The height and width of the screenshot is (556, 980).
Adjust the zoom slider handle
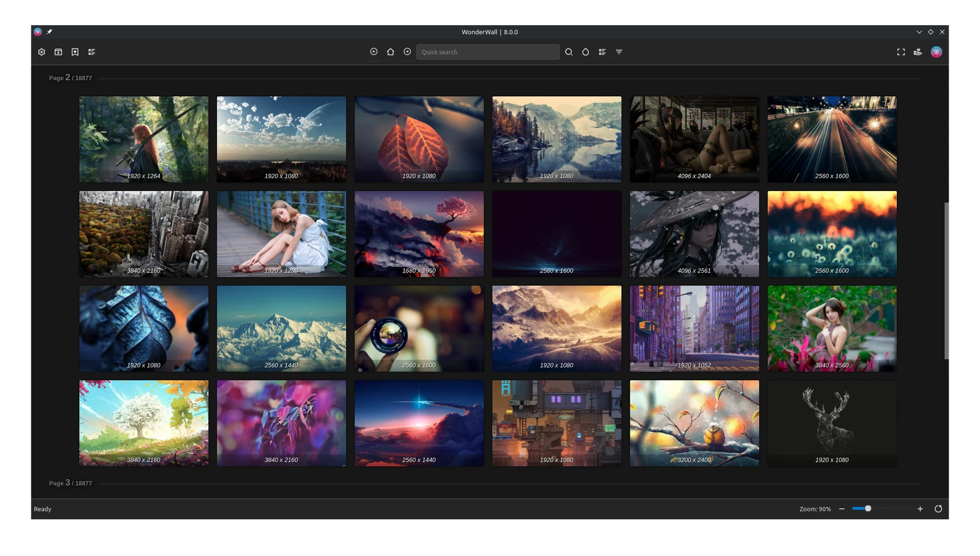(x=868, y=508)
